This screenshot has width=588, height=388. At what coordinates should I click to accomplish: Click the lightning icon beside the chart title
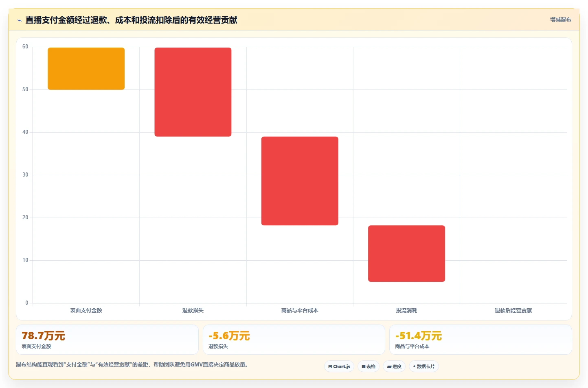pyautogui.click(x=19, y=20)
